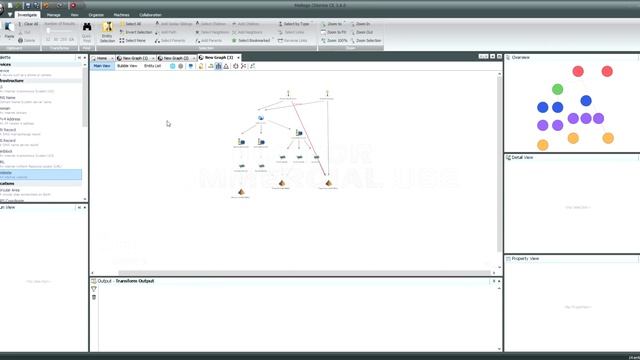Click the filter icon in Output panel

[x=94, y=289]
